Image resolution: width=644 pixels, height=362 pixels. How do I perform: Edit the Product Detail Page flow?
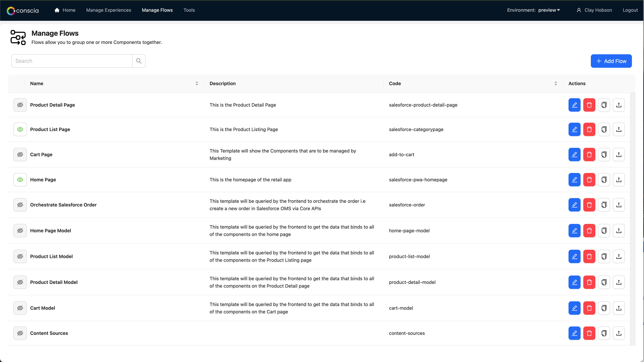[574, 105]
